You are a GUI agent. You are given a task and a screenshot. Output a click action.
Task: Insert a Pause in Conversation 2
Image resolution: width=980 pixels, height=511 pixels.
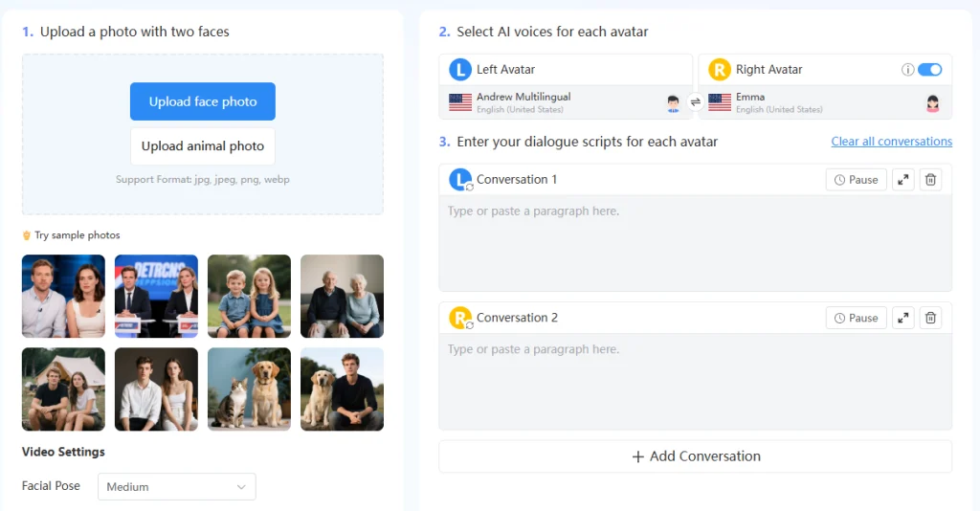click(857, 318)
